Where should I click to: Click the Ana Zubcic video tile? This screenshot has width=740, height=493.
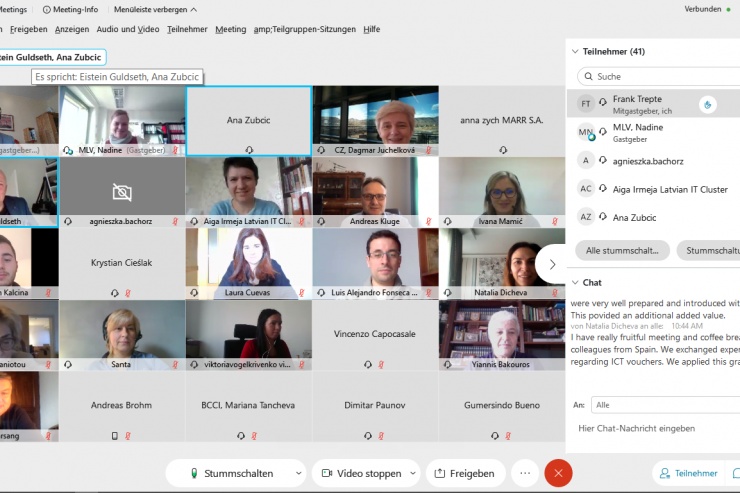(x=249, y=121)
